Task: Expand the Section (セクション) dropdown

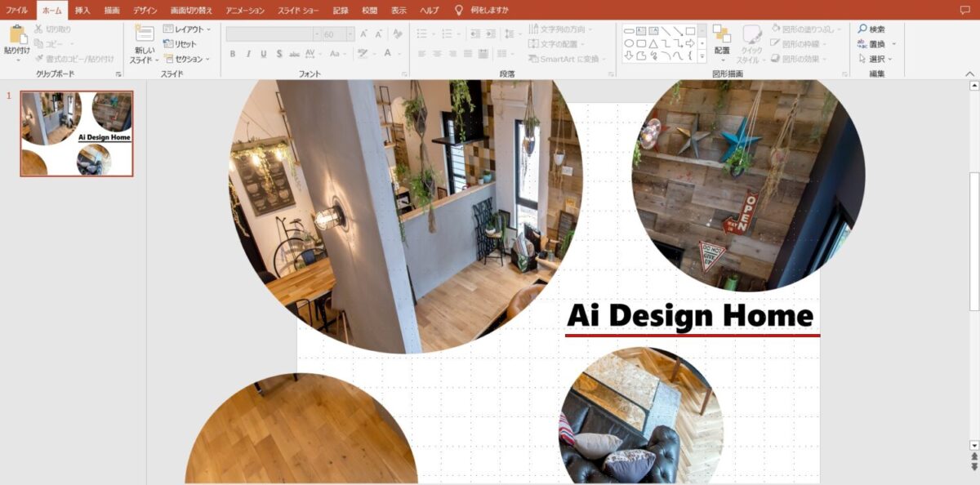Action: coord(186,59)
